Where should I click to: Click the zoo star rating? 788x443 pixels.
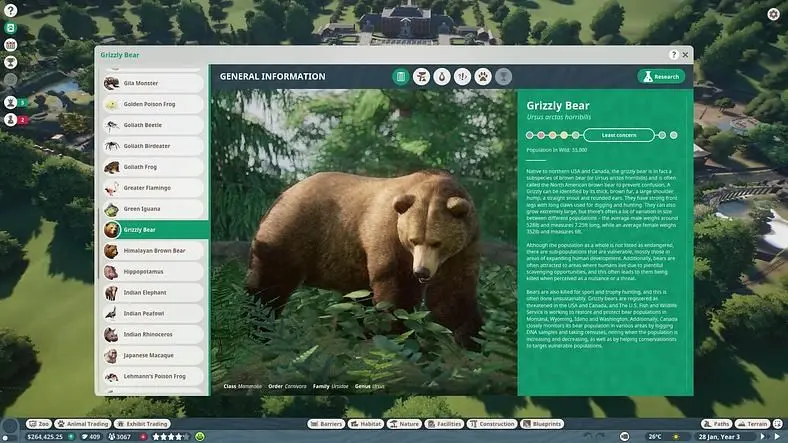tap(171, 437)
